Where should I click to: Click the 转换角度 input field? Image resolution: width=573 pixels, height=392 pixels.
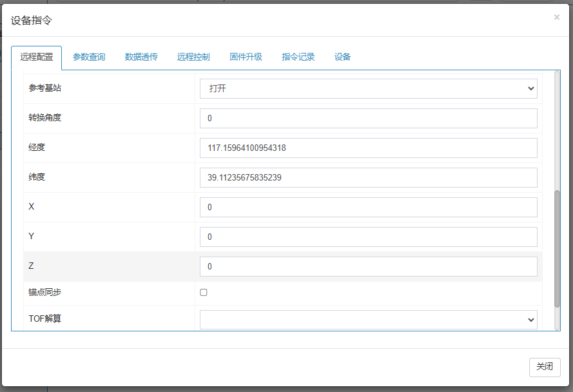tap(368, 118)
